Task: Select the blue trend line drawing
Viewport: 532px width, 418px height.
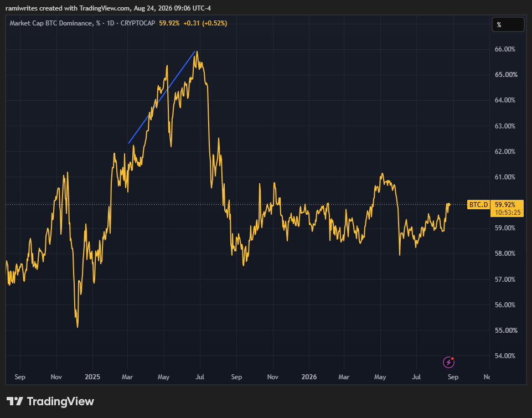Action: [162, 97]
